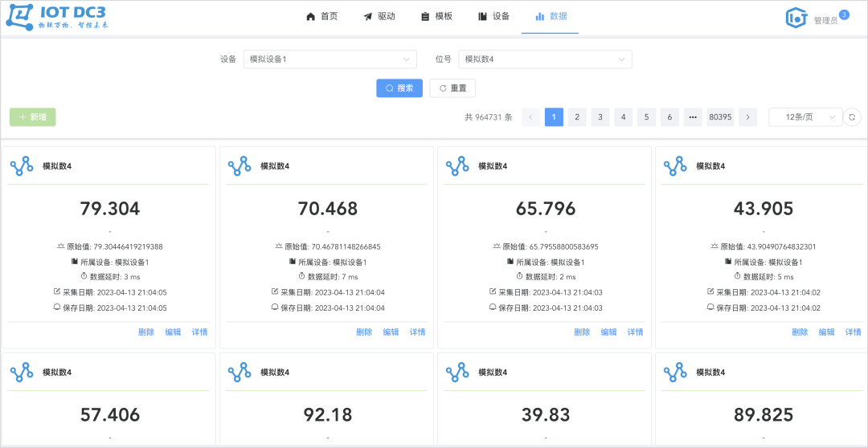This screenshot has height=448, width=868.
Task: Edit the 43.905 record via 编辑
Action: [826, 332]
